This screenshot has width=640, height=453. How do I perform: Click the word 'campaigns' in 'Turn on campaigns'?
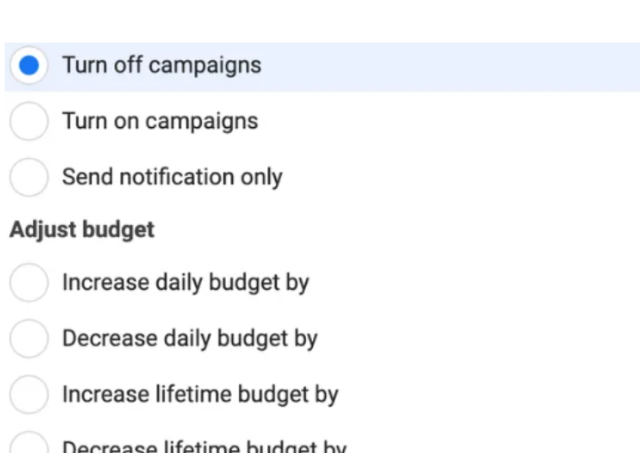coord(200,122)
